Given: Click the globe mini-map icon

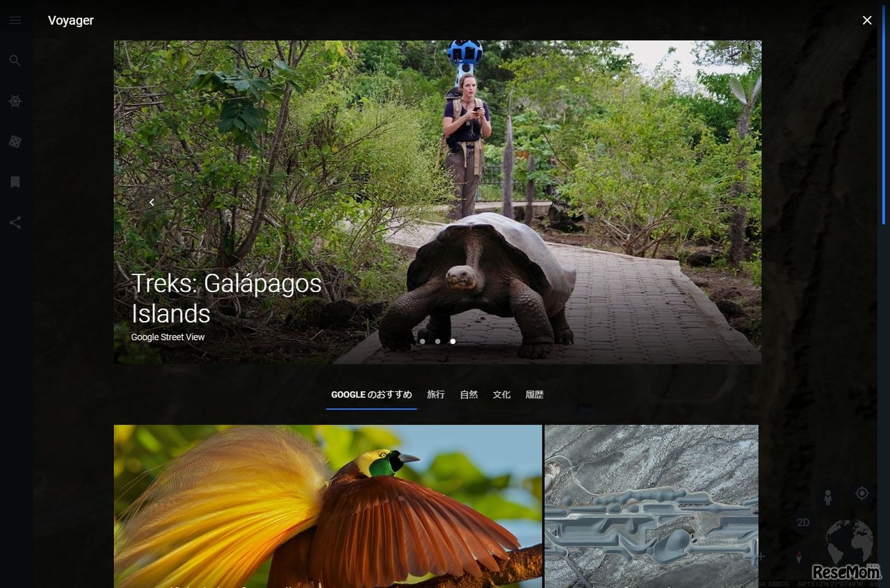Looking at the screenshot, I should pyautogui.click(x=849, y=541).
